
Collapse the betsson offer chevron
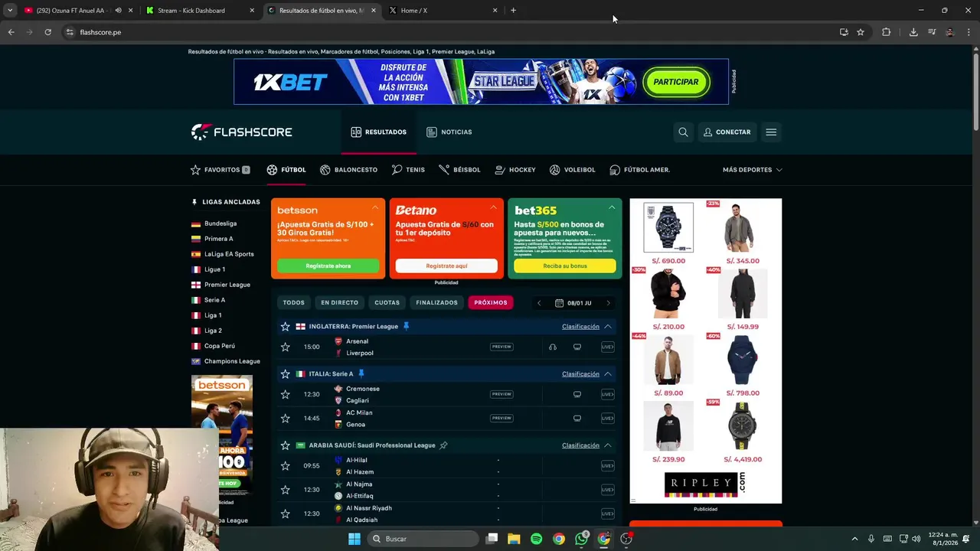(375, 207)
